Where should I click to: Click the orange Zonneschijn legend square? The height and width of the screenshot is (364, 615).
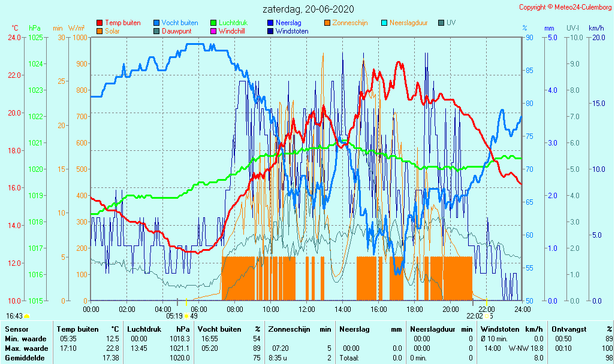point(327,23)
